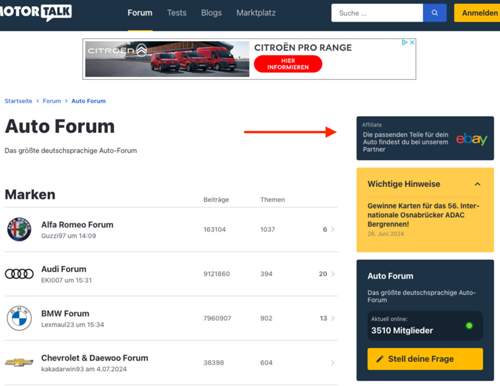The width and height of the screenshot is (500, 386).
Task: Collapse the Wichtige Hinweise panel
Action: coord(477,184)
